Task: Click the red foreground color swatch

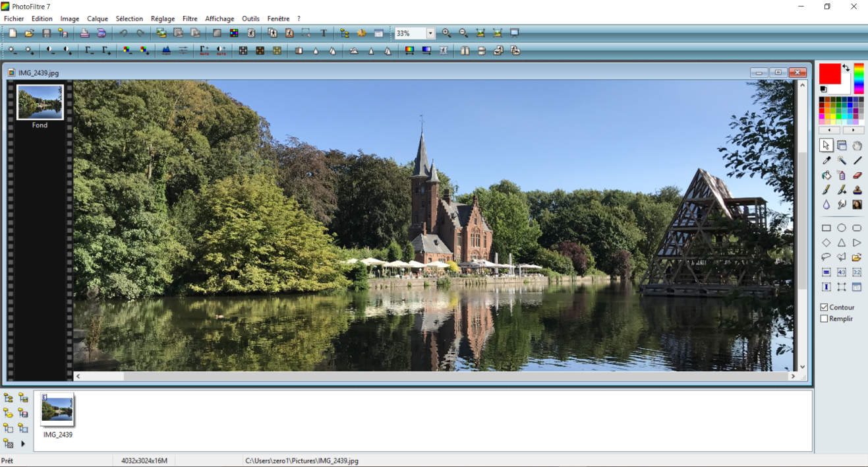Action: tap(829, 74)
